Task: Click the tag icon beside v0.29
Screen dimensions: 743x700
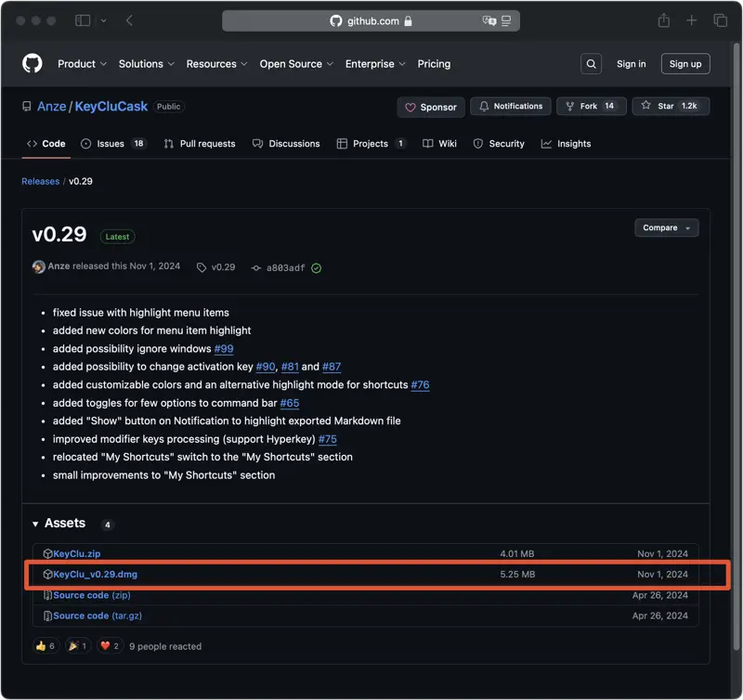Action: tap(202, 267)
